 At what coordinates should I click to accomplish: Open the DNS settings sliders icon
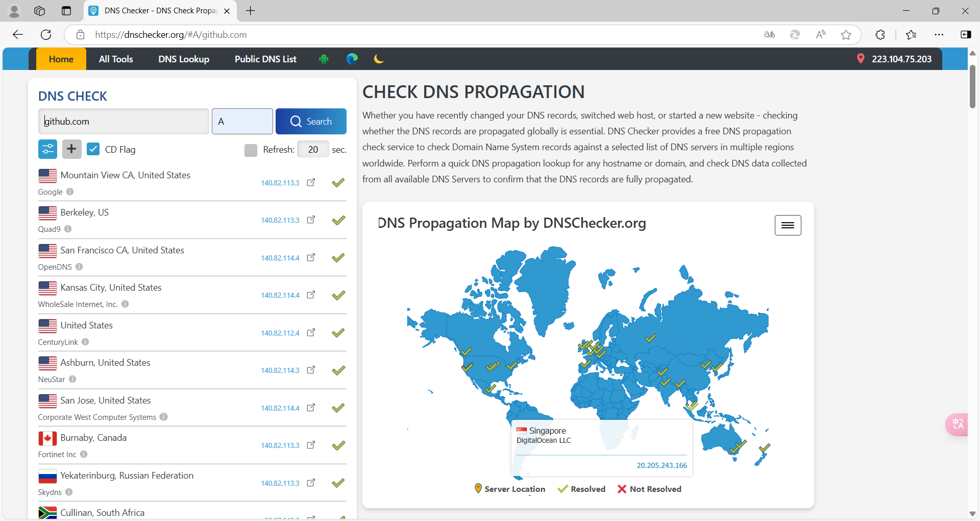click(x=47, y=149)
